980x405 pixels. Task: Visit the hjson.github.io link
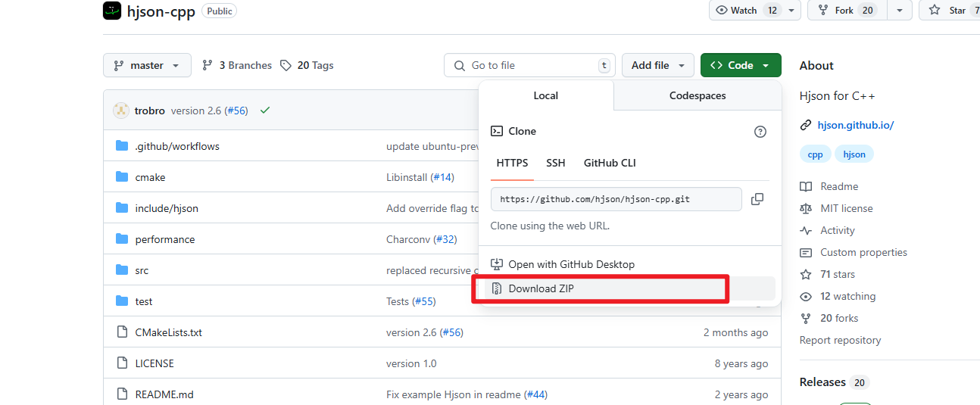pyautogui.click(x=856, y=125)
